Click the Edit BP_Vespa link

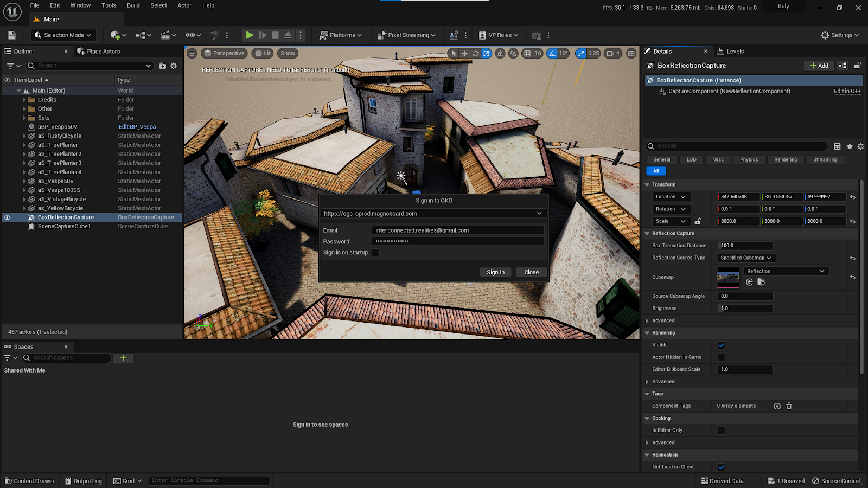point(137,127)
